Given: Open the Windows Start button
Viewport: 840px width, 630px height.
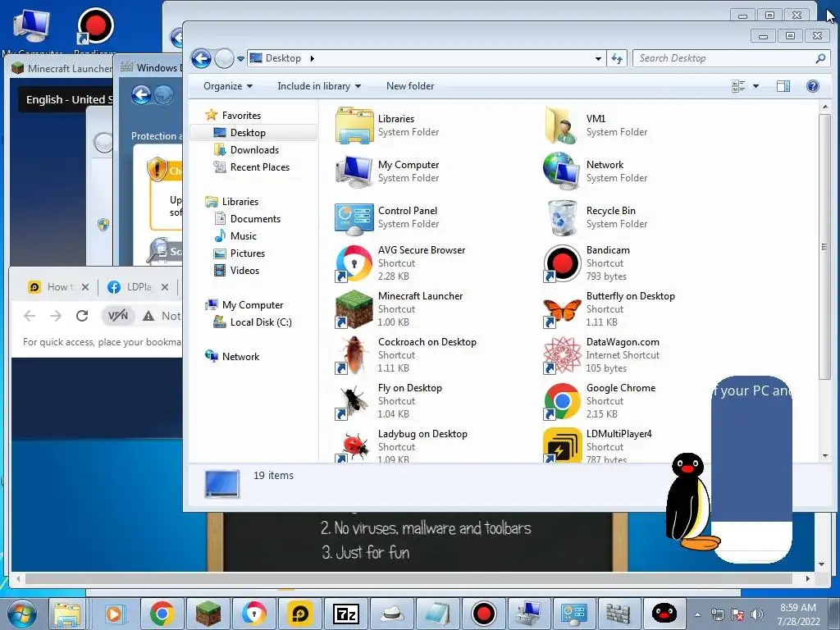Looking at the screenshot, I should [x=22, y=614].
